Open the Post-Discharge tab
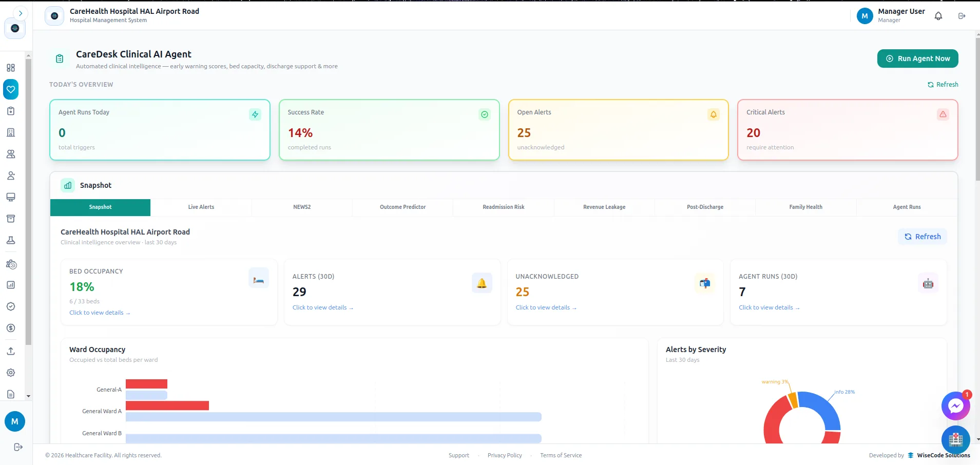 (705, 207)
